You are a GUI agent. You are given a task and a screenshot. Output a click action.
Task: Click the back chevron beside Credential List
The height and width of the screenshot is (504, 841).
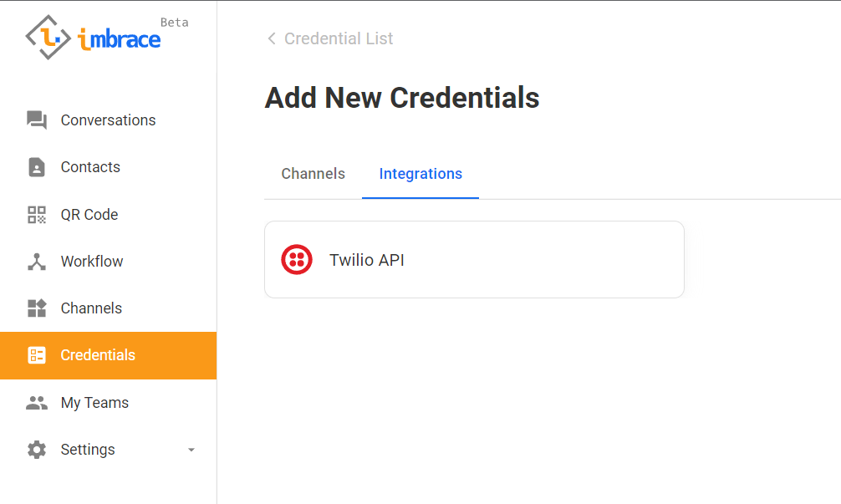[x=271, y=38]
